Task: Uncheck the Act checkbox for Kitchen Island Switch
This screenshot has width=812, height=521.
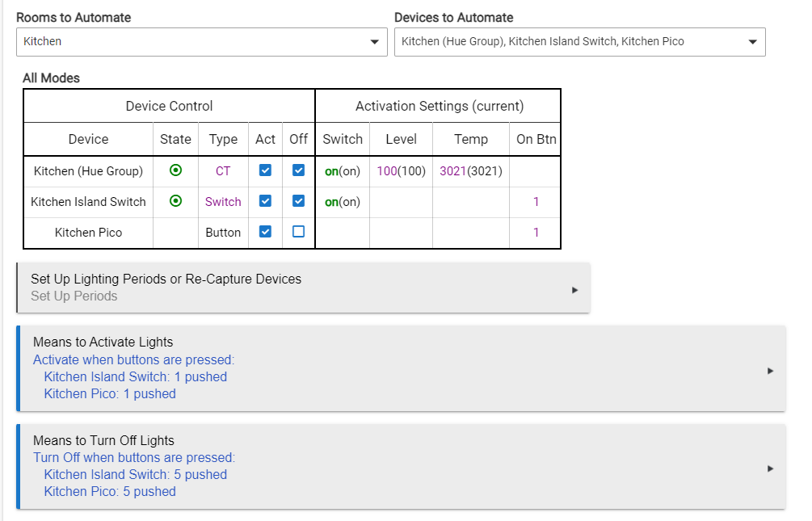Action: [x=265, y=201]
